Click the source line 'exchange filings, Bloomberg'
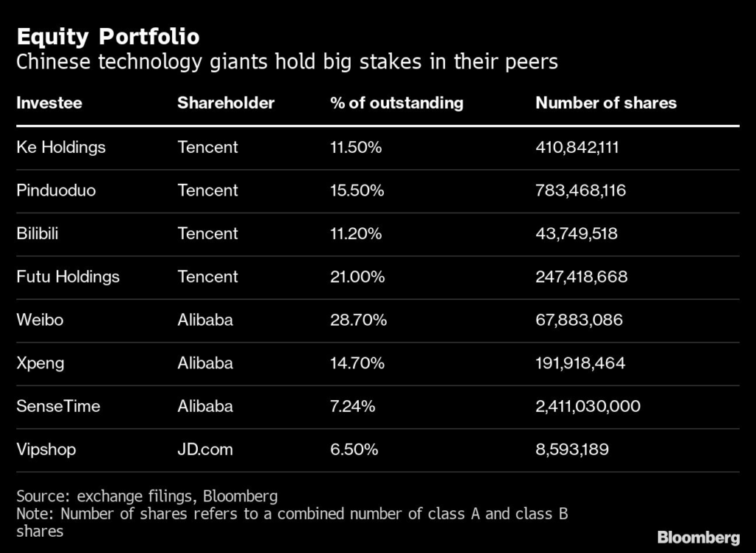This screenshot has width=756, height=553. [x=147, y=495]
